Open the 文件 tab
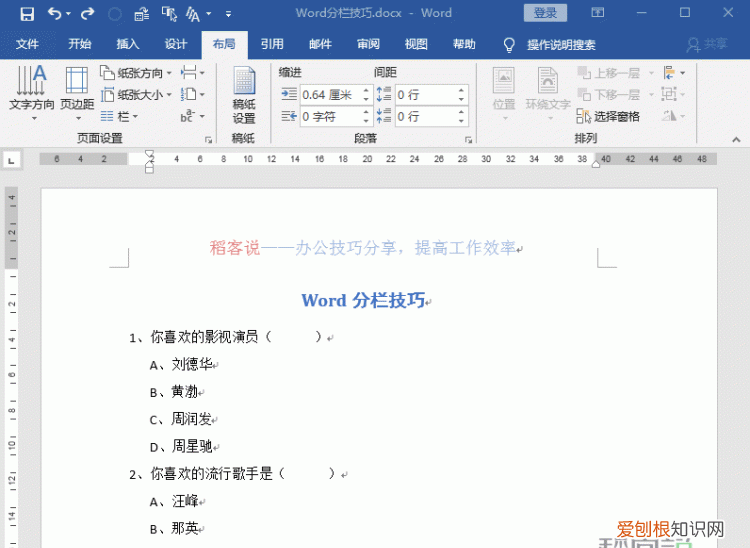The width and height of the screenshot is (750, 548). click(x=27, y=44)
